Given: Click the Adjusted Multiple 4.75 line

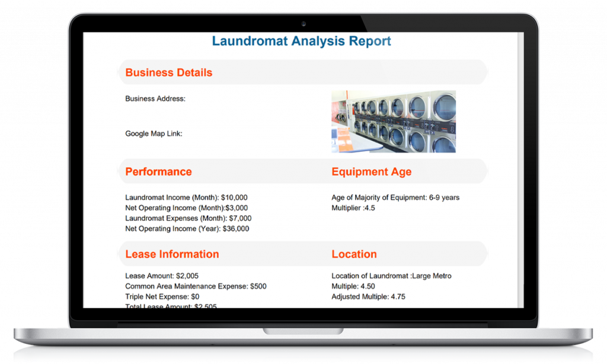Looking at the screenshot, I should (368, 296).
